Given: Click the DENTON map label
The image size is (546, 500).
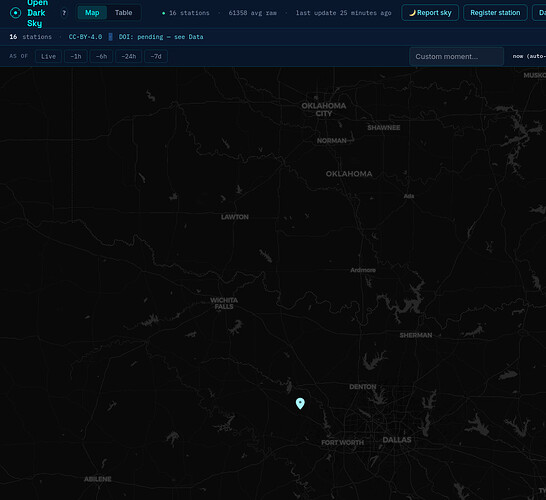Looking at the screenshot, I should (363, 387).
